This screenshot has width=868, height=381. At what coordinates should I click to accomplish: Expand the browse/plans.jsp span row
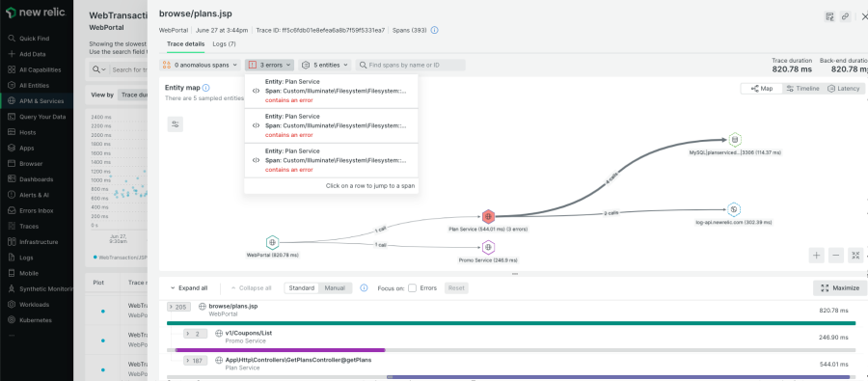pos(177,306)
